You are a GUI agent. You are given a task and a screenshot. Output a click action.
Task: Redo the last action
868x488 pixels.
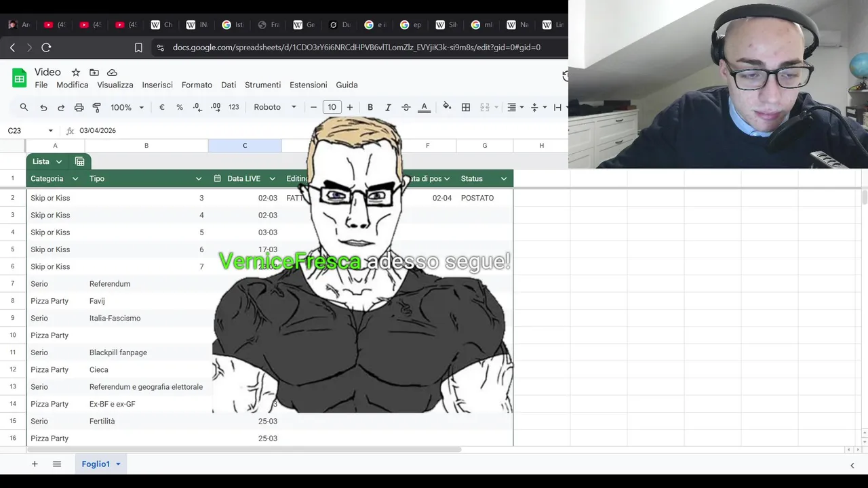click(x=61, y=107)
